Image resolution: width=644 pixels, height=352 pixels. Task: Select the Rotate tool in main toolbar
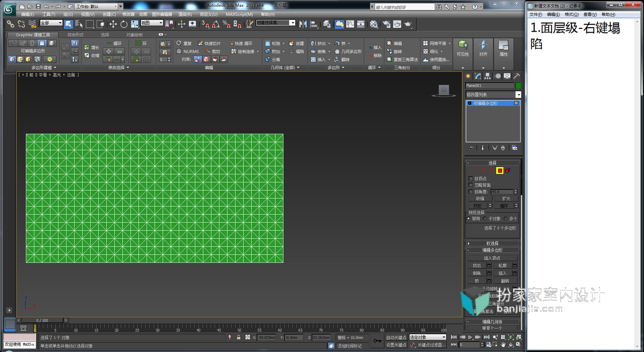(124, 24)
